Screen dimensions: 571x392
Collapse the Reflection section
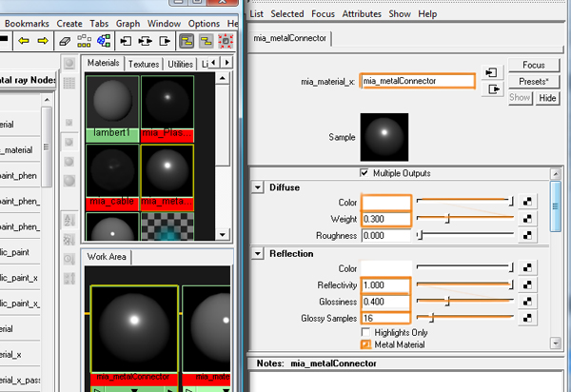tap(258, 253)
